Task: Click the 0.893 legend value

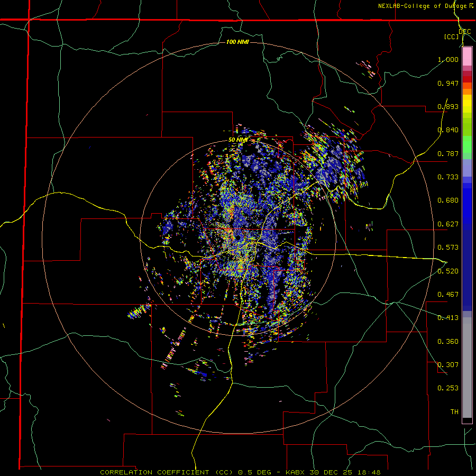Action: [448, 106]
